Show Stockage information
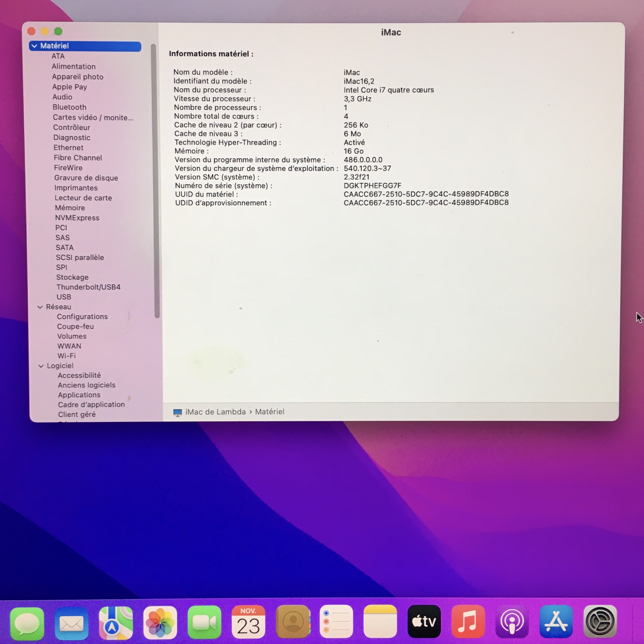644x644 pixels. point(72,277)
